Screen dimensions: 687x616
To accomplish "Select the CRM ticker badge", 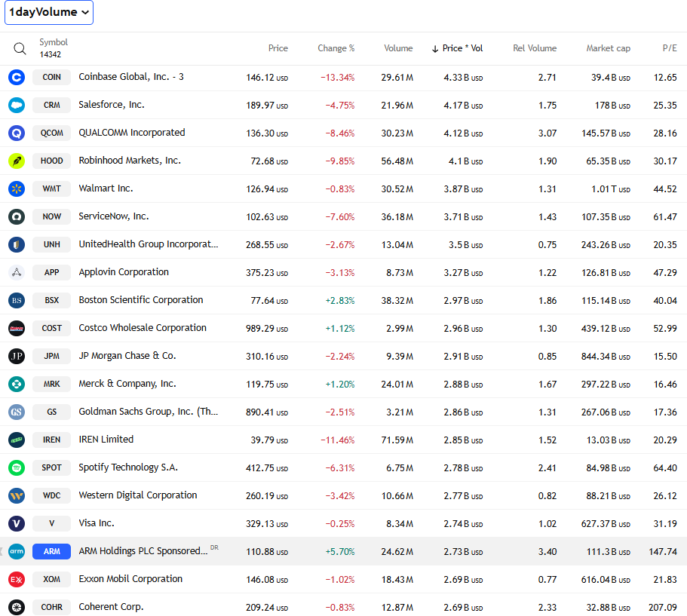I will click(52, 105).
